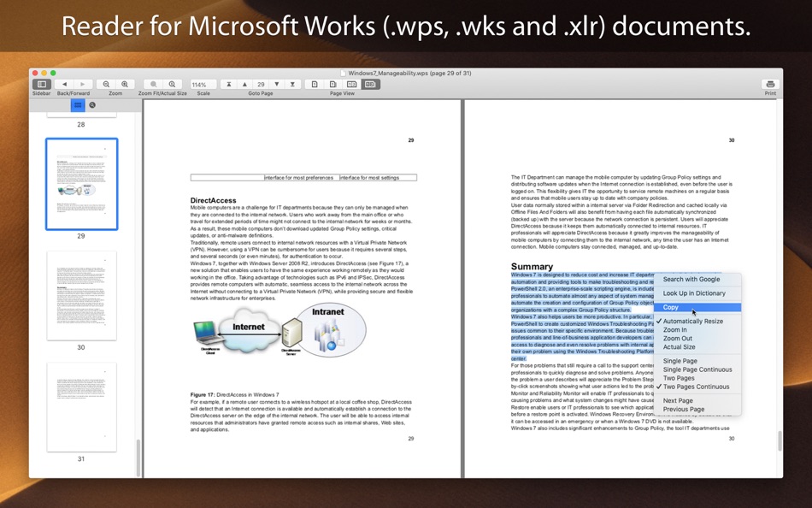Show thumbnails view in sidebar

pyautogui.click(x=78, y=105)
